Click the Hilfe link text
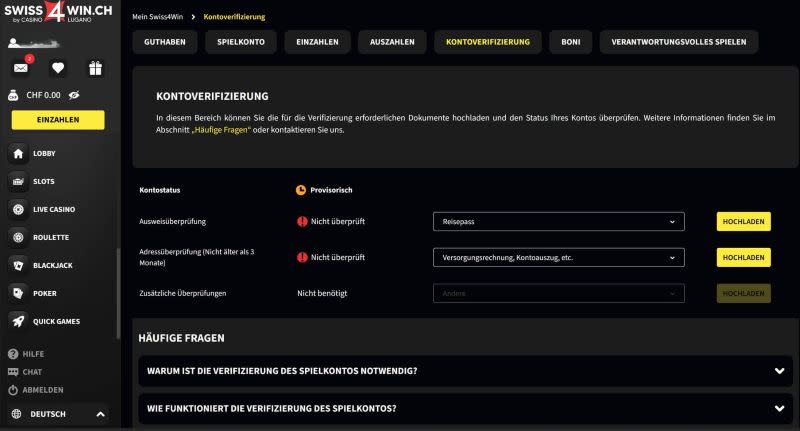The image size is (800, 431). (x=33, y=354)
